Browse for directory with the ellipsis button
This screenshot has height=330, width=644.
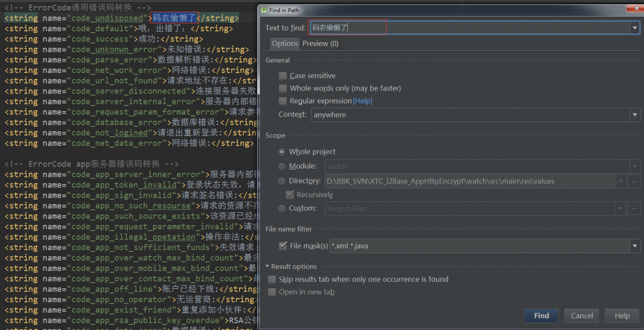click(x=634, y=181)
